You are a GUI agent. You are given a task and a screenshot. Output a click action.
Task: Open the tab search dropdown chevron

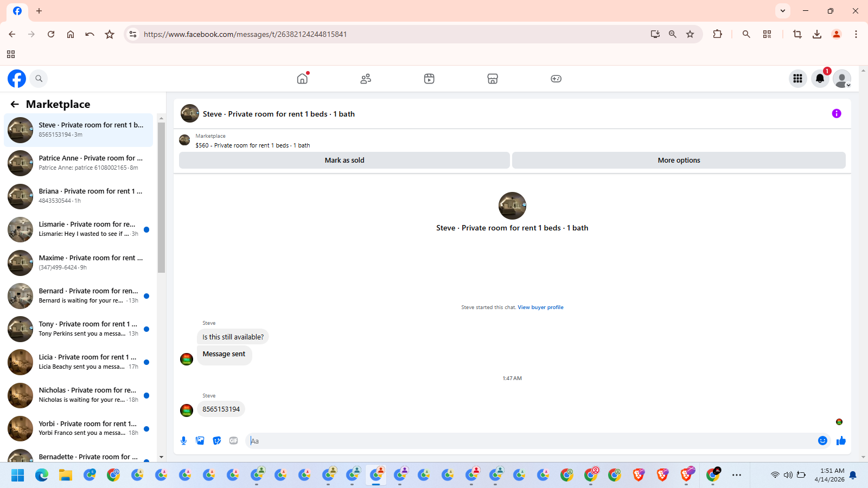[782, 11]
